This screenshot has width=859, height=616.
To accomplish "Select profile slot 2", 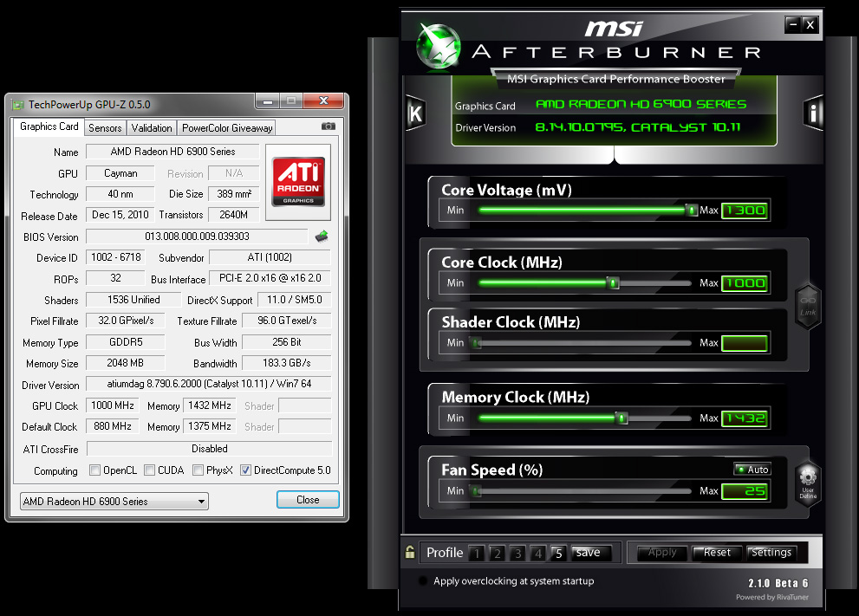I will coord(498,553).
